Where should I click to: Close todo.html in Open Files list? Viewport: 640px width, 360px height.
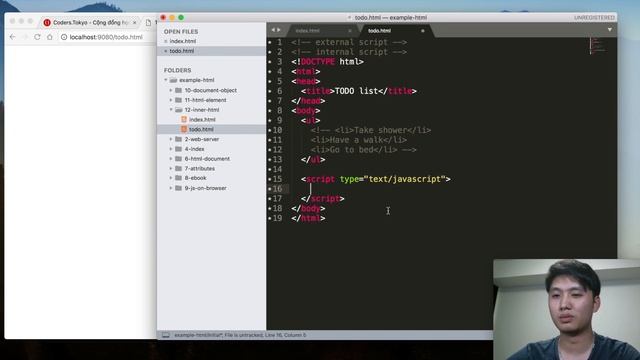165,51
